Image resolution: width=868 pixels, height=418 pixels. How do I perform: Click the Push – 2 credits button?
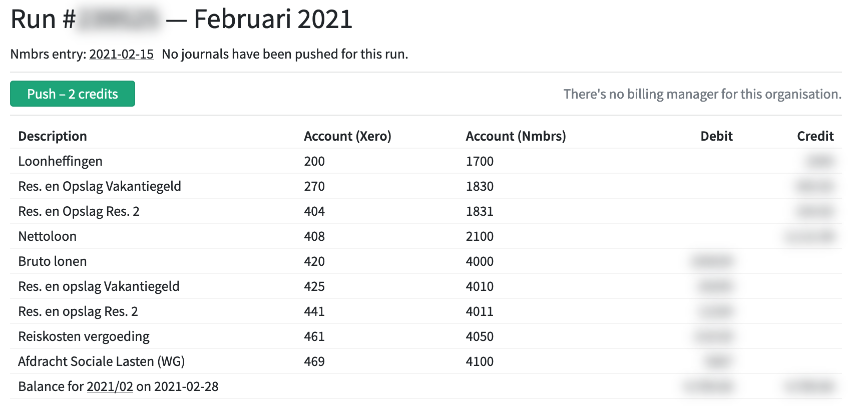click(x=73, y=94)
